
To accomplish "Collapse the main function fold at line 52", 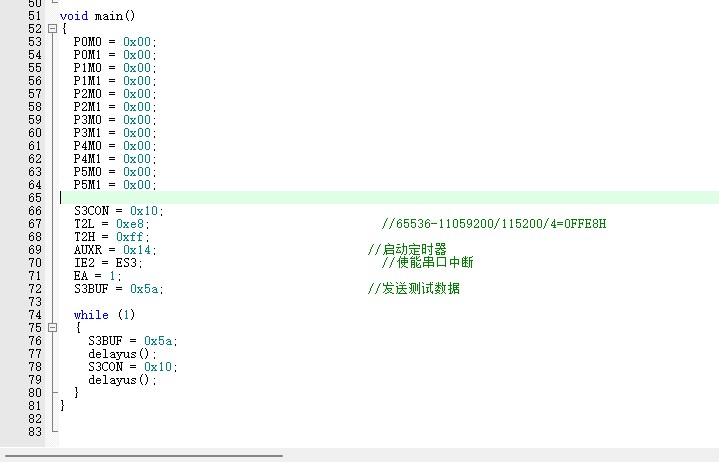I will (52, 29).
